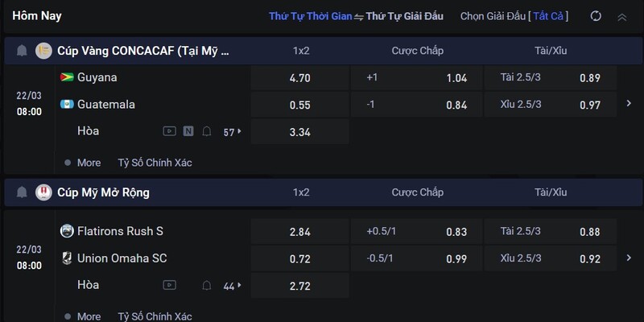Expand 57 more markets for Guyana match

click(233, 132)
